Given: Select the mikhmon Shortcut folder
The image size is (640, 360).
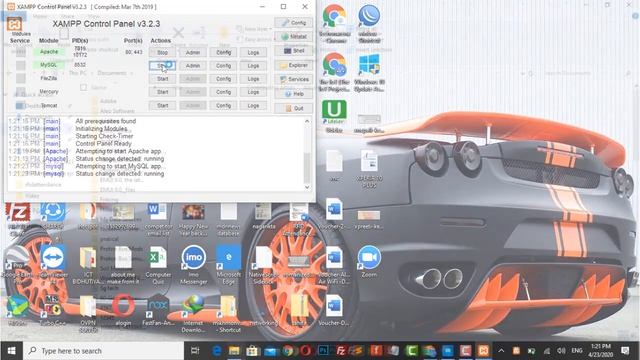Looking at the screenshot, I should tap(228, 313).
